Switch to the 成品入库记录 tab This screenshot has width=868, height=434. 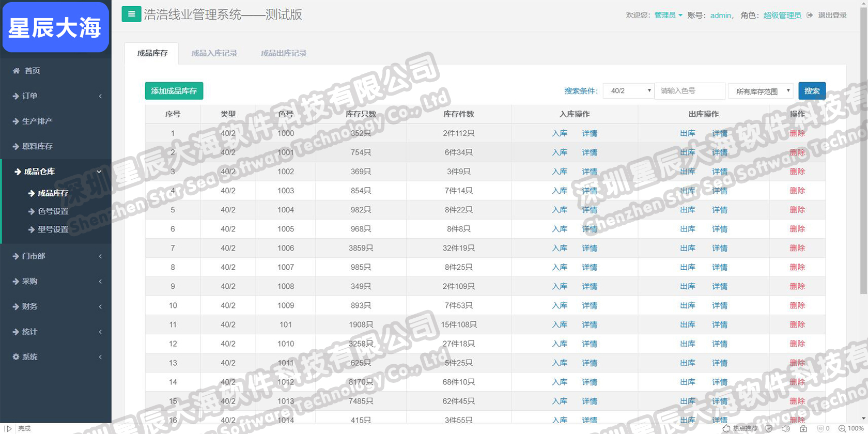pos(214,53)
